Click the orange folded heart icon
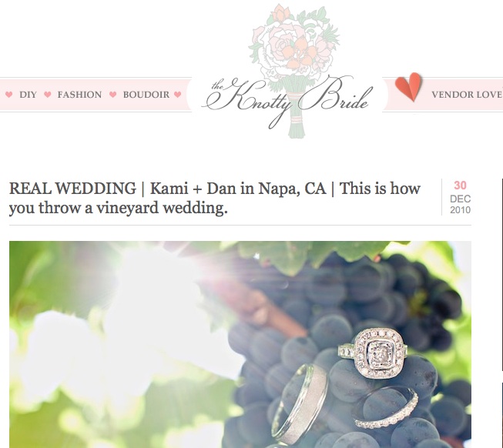The image size is (503, 448). pos(408,86)
